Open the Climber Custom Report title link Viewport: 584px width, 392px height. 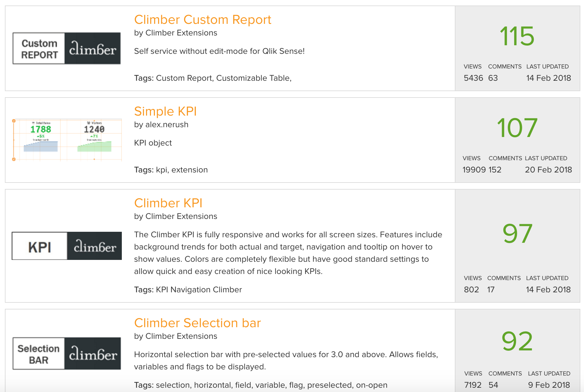(203, 20)
